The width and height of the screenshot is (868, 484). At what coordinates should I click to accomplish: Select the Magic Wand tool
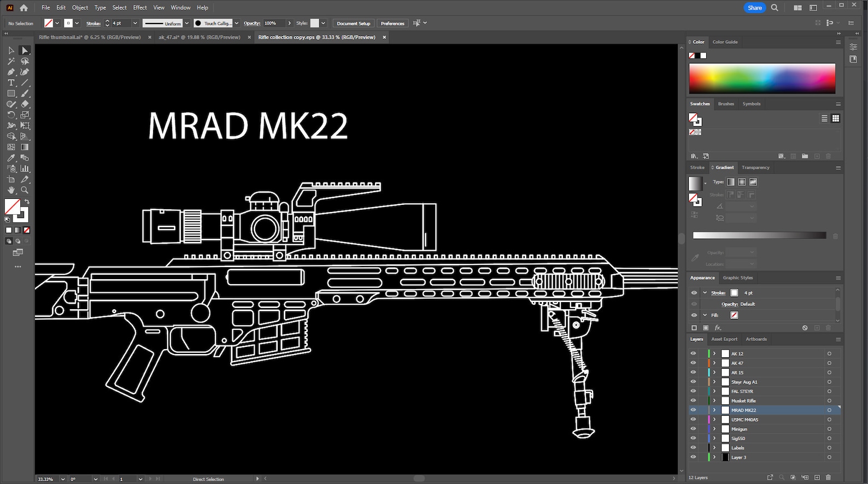[11, 61]
